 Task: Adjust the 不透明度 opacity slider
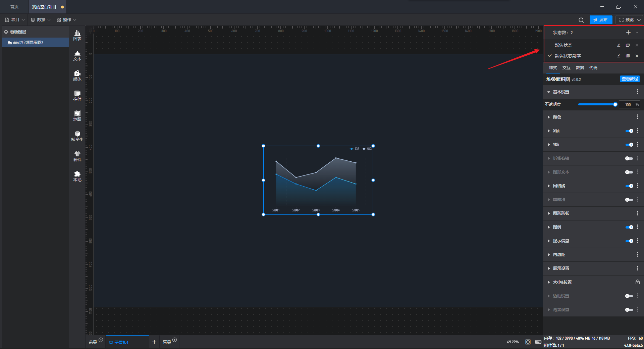click(597, 104)
